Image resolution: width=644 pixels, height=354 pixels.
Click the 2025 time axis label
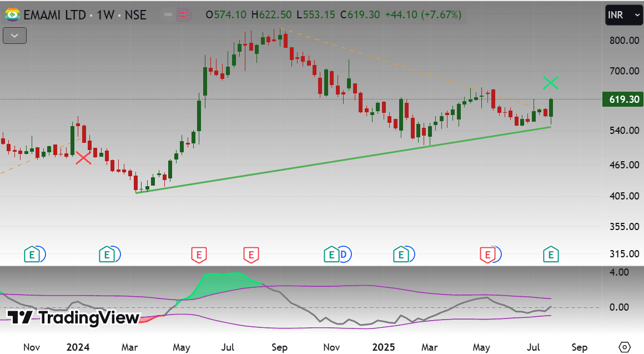(x=383, y=347)
